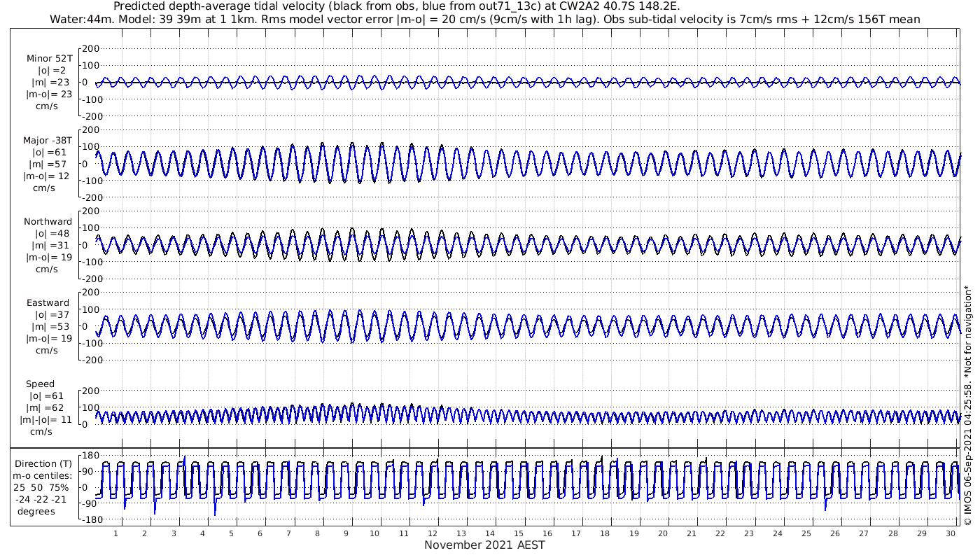The width and height of the screenshot is (980, 560).
Task: Click the 'm-o centiles:' text
Action: [43, 476]
